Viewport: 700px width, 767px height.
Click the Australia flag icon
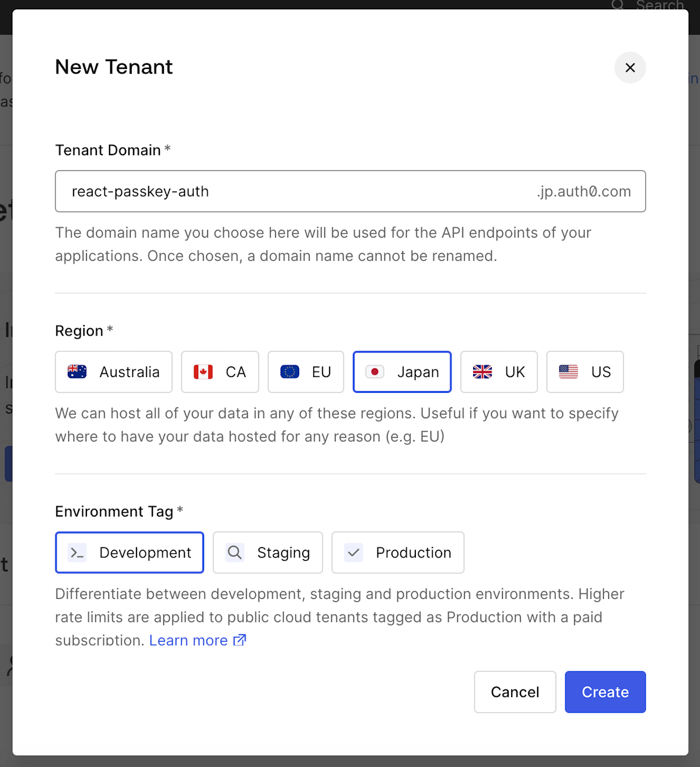tap(77, 372)
